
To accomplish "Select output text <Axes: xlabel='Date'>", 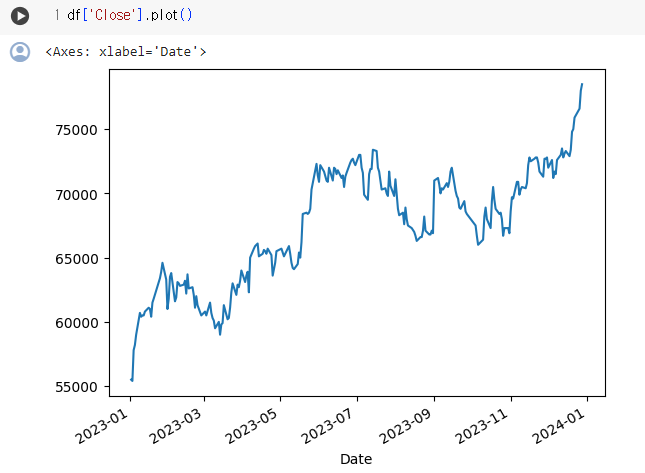I will coord(126,52).
